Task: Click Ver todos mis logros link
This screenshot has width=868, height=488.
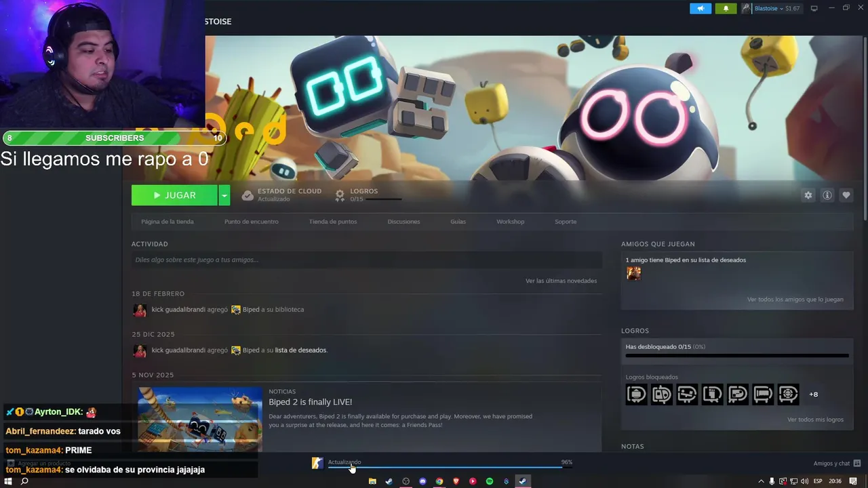Action: coord(815,420)
